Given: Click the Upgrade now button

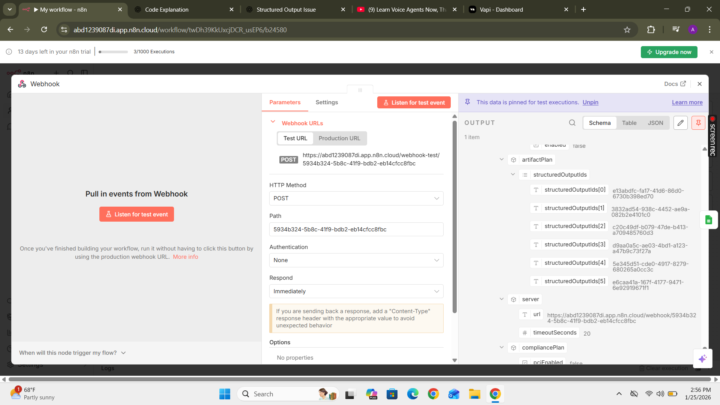Looking at the screenshot, I should pos(669,52).
